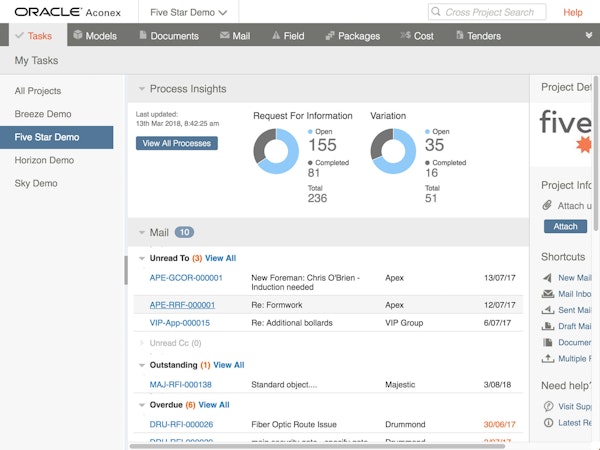
Task: Click the sidebar splitter collapse handle
Action: pos(126,270)
